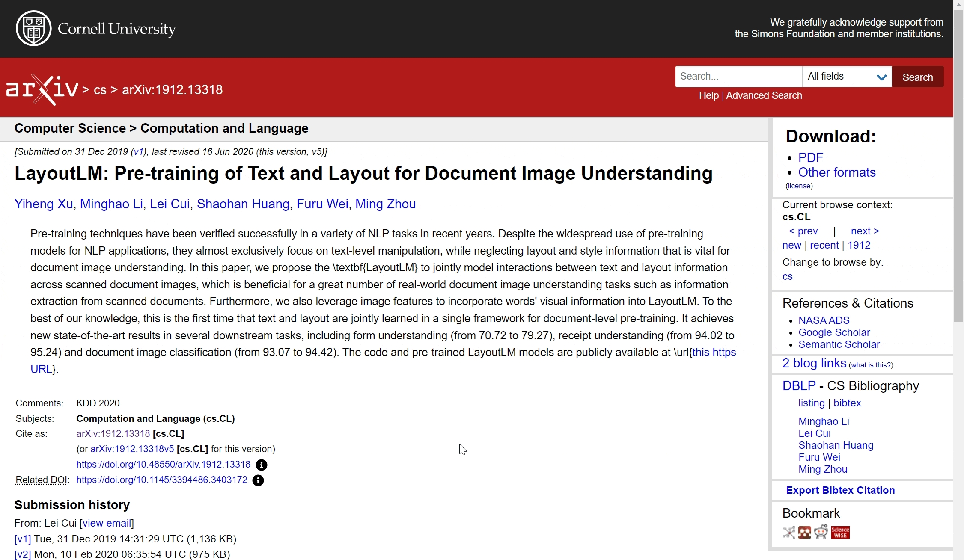Click the Search button
The height and width of the screenshot is (560, 964).
coord(917,77)
